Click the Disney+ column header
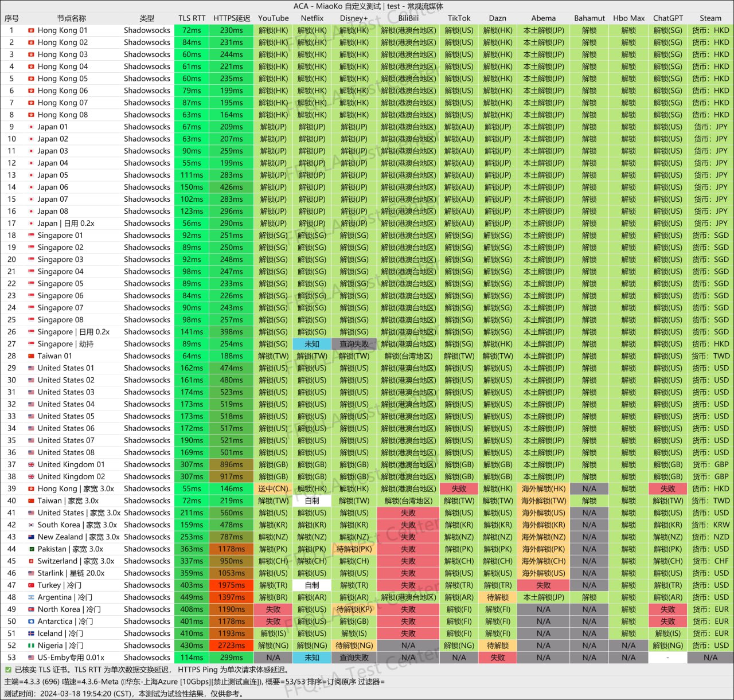The height and width of the screenshot is (700, 734). (x=354, y=18)
